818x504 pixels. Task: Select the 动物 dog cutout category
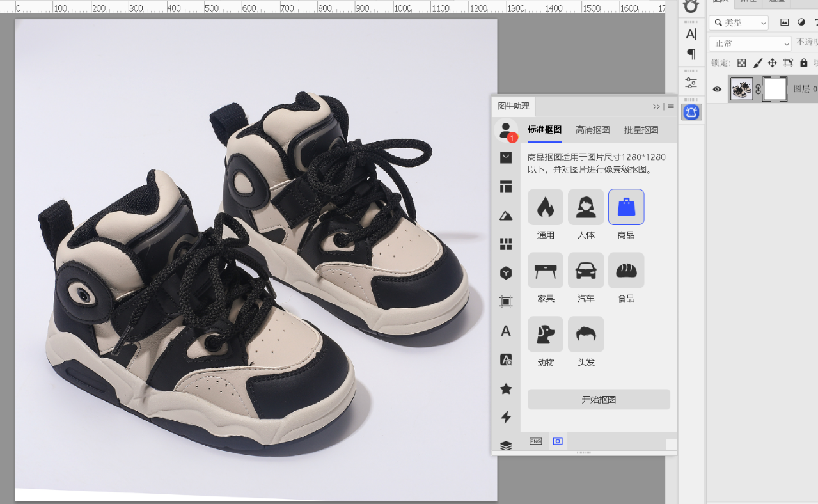point(546,334)
